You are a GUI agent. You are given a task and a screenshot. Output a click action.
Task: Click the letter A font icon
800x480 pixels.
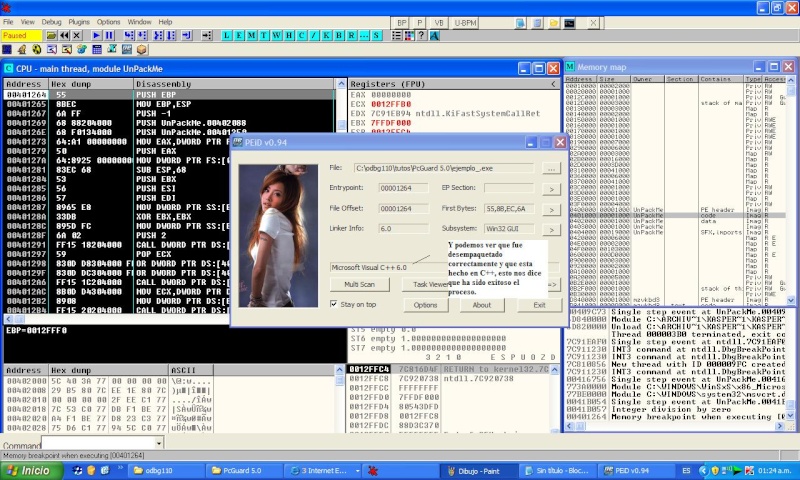click(434, 35)
